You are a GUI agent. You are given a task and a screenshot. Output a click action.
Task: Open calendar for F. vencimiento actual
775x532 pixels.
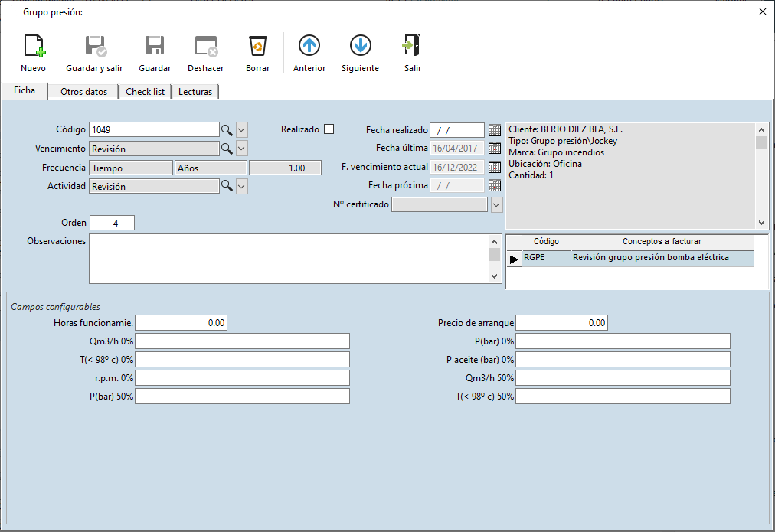(494, 167)
